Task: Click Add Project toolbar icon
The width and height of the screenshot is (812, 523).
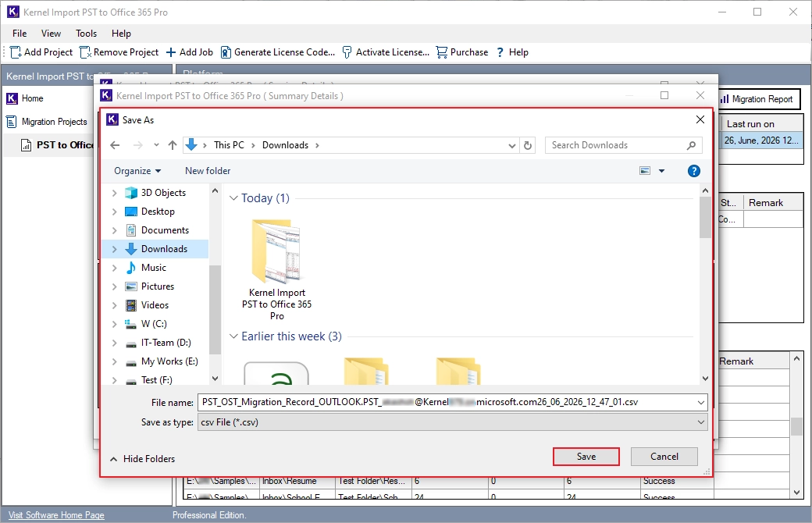Action: coord(16,52)
